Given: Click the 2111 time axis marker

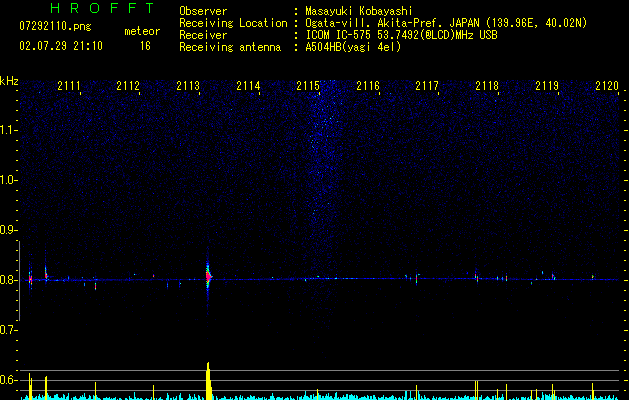Looking at the screenshot, I should click(69, 86).
